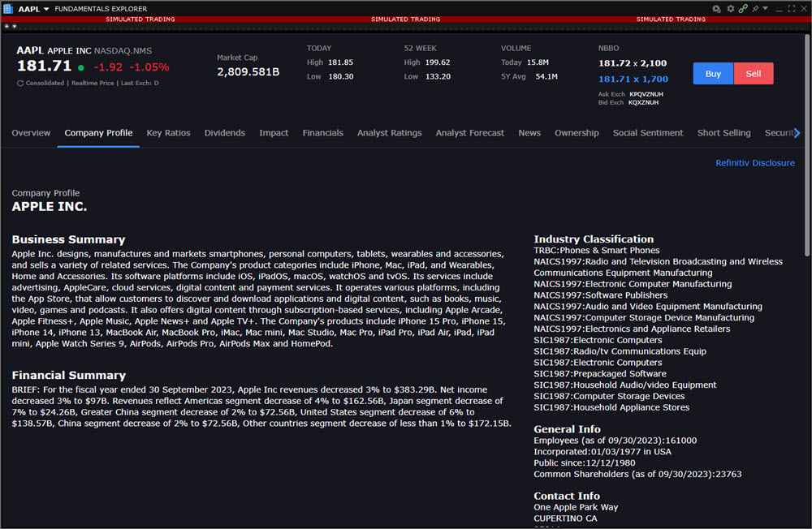Screen dimensions: 812x529
Task: Click the Consolidated refresh icon
Action: coord(20,83)
